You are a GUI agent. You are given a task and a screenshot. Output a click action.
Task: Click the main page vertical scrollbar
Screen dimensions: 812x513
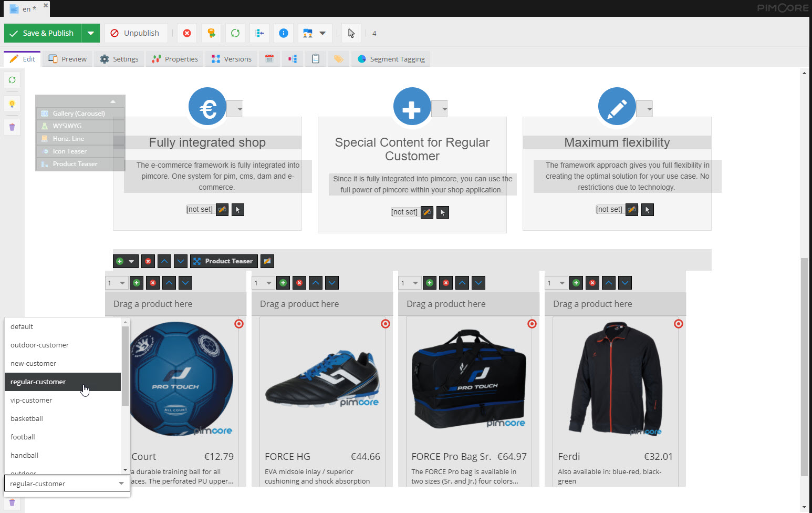click(804, 367)
